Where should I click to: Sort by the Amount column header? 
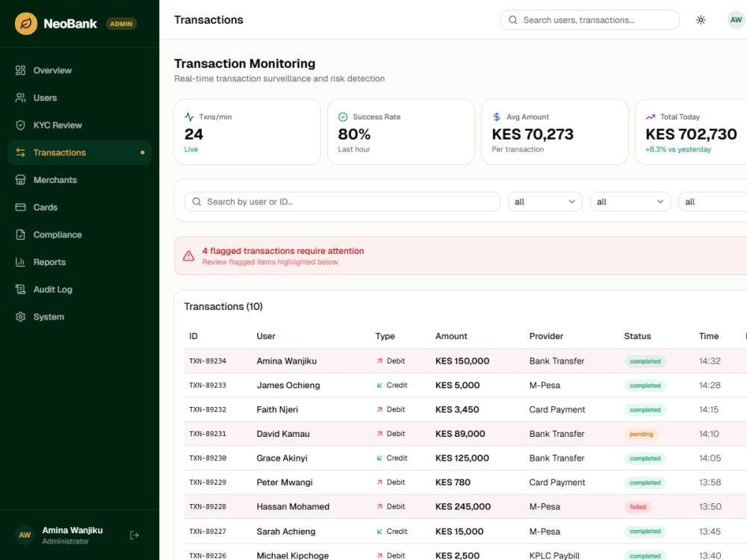pyautogui.click(x=451, y=336)
